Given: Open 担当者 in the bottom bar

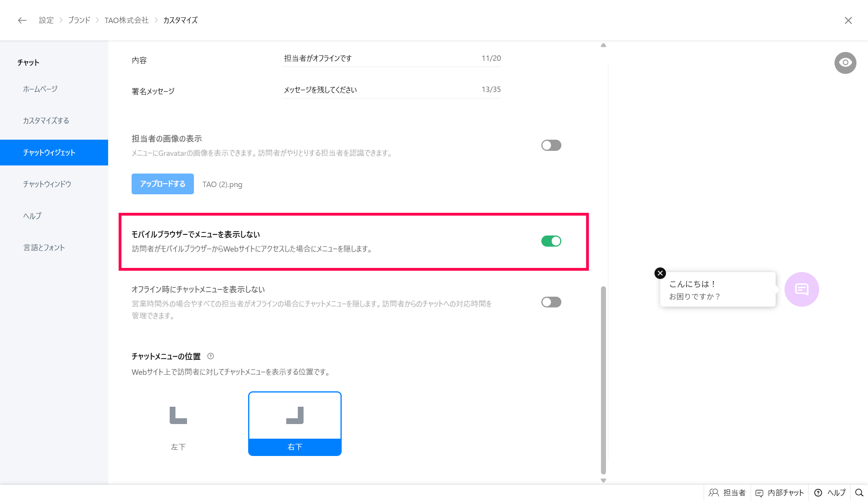Looking at the screenshot, I should 727,493.
